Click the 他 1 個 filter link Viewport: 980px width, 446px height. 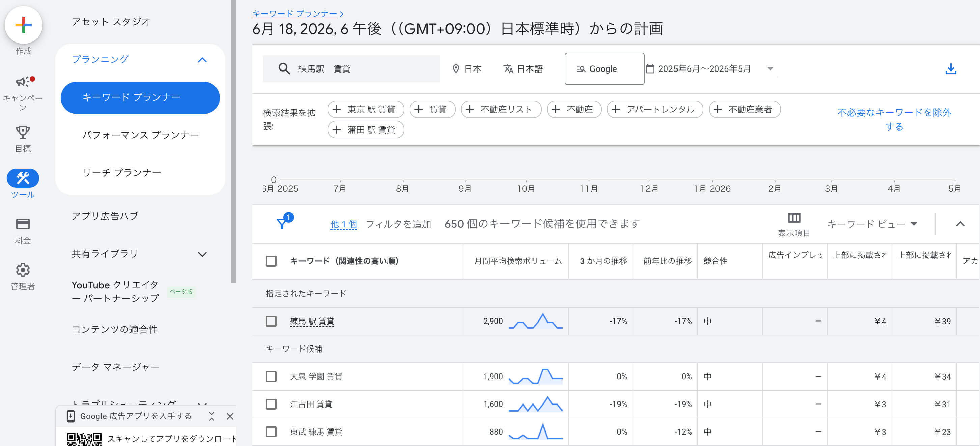tap(344, 224)
